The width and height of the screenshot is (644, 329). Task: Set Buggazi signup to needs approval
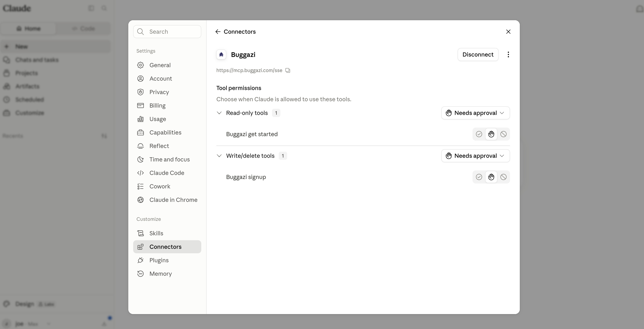coord(491,177)
